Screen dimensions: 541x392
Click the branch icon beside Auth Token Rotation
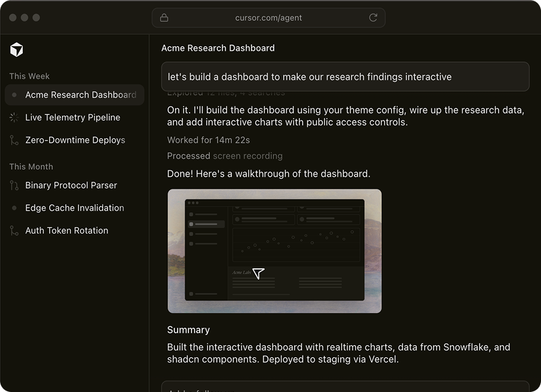[15, 231]
